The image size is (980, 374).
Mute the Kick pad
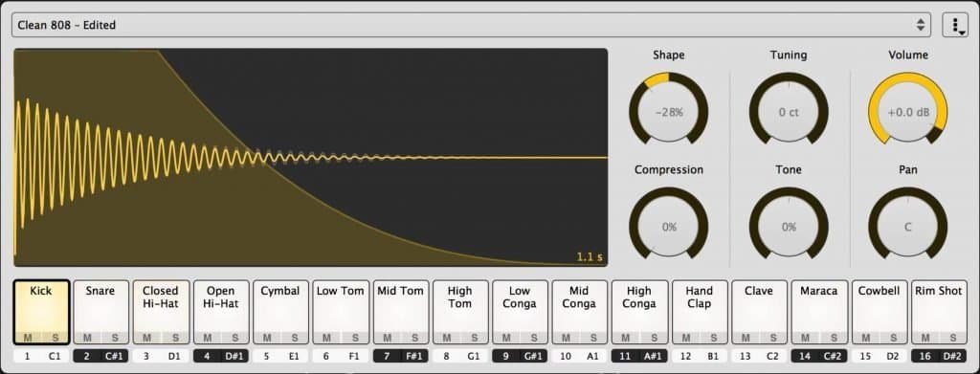tap(28, 338)
